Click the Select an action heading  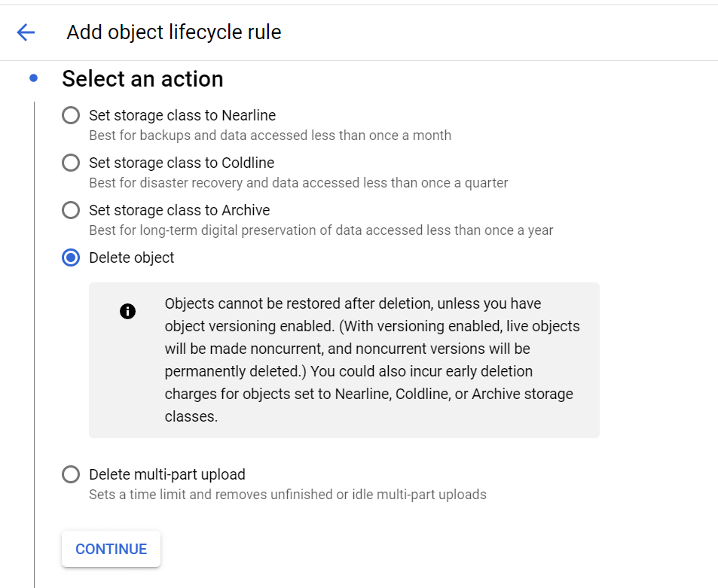pyautogui.click(x=142, y=78)
